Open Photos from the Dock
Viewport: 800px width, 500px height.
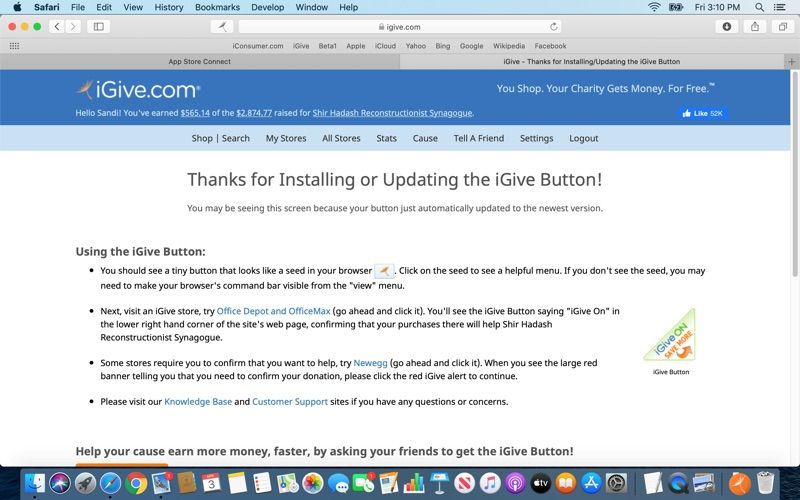pos(313,483)
